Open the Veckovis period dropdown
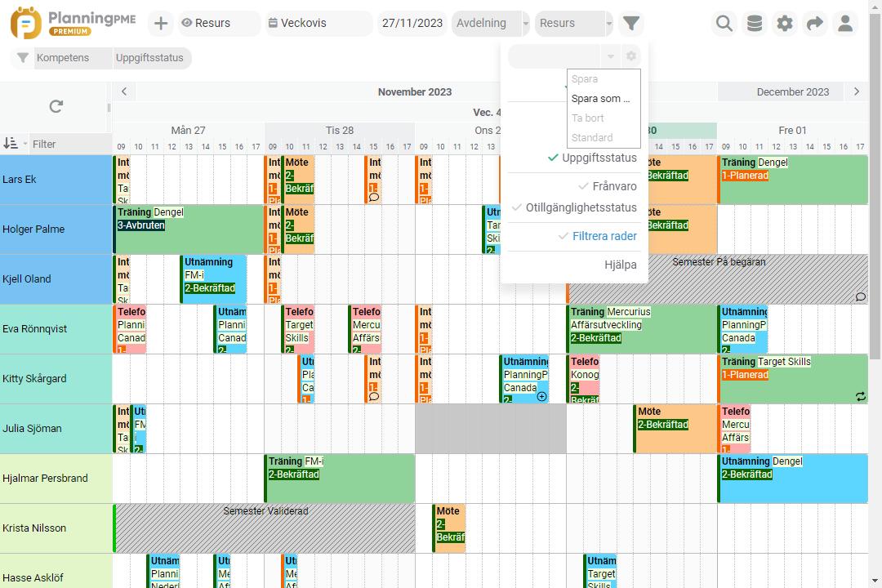The image size is (882, 588). tap(318, 23)
